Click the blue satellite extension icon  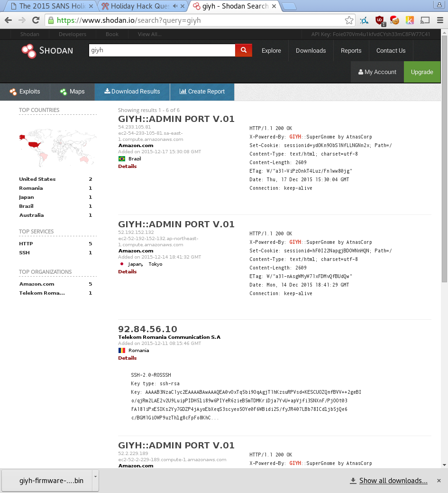click(365, 21)
